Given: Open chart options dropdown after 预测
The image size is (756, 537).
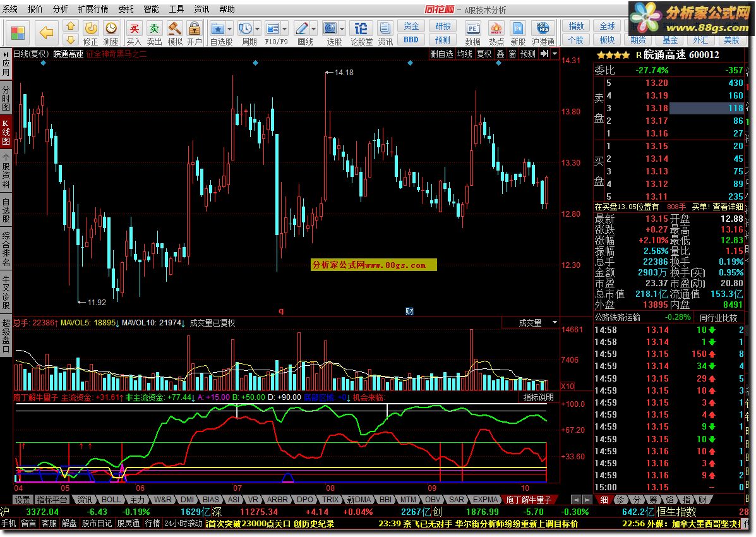Looking at the screenshot, I should (x=555, y=54).
